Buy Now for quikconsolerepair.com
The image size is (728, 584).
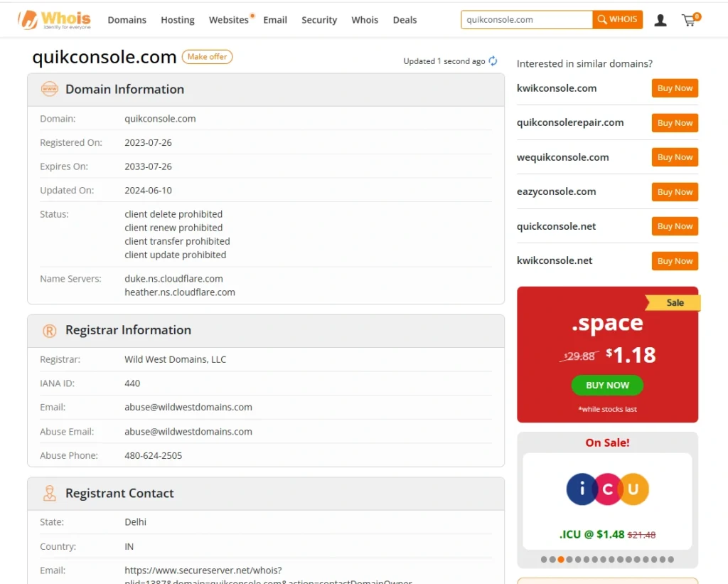675,122
